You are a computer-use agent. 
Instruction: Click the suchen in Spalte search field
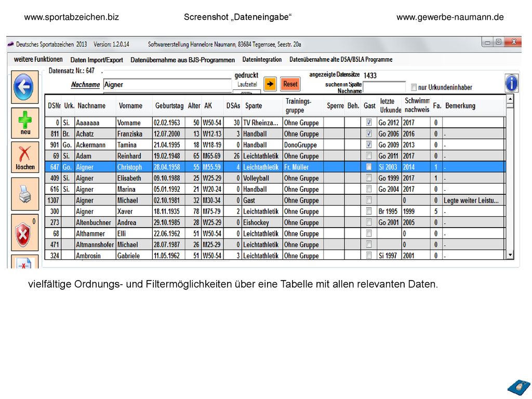(x=384, y=87)
